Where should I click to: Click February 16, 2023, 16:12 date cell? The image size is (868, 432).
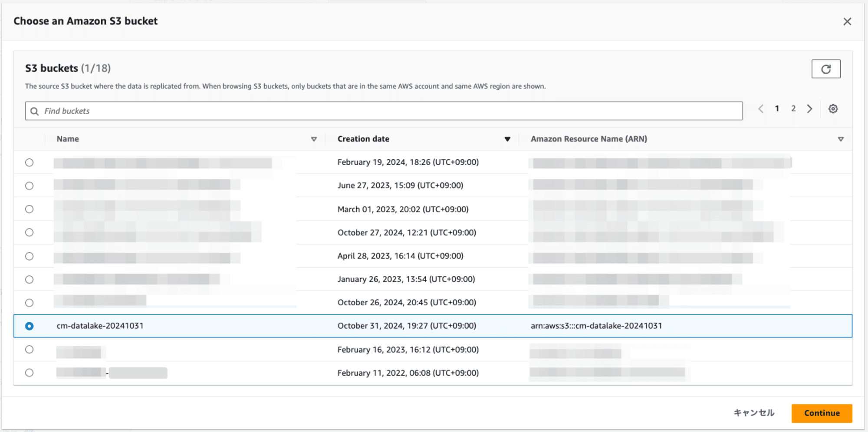tap(408, 350)
